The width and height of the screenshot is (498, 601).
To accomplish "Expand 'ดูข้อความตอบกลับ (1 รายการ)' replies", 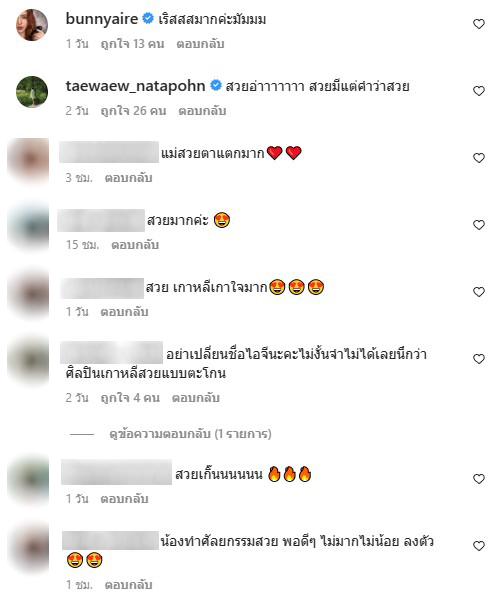I will (x=190, y=434).
